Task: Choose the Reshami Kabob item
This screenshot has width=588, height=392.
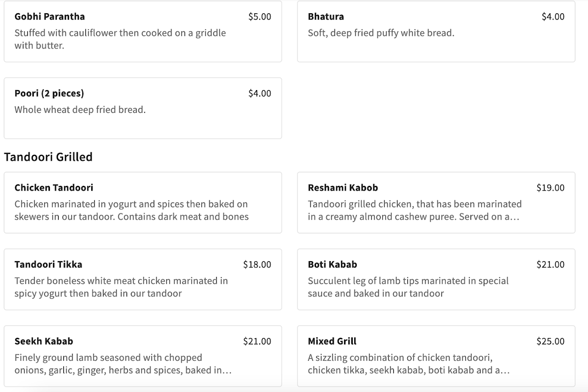Action: 343,188
